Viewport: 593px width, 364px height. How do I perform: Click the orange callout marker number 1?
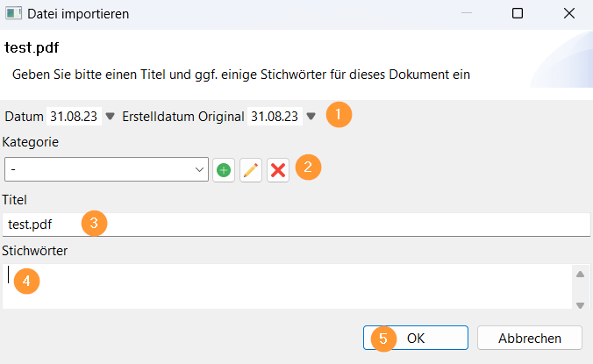[x=339, y=115]
